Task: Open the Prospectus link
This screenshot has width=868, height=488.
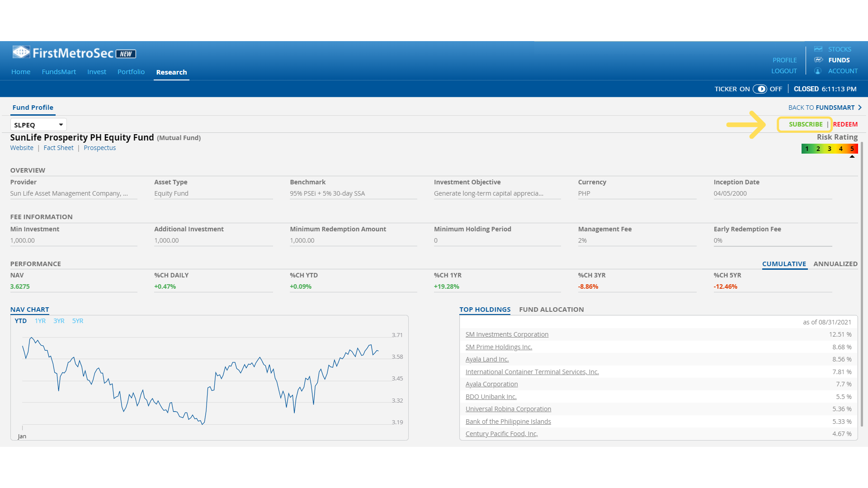Action: 99,148
